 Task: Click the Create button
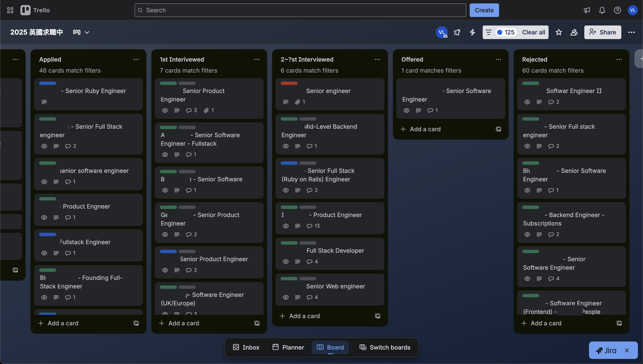pyautogui.click(x=484, y=10)
